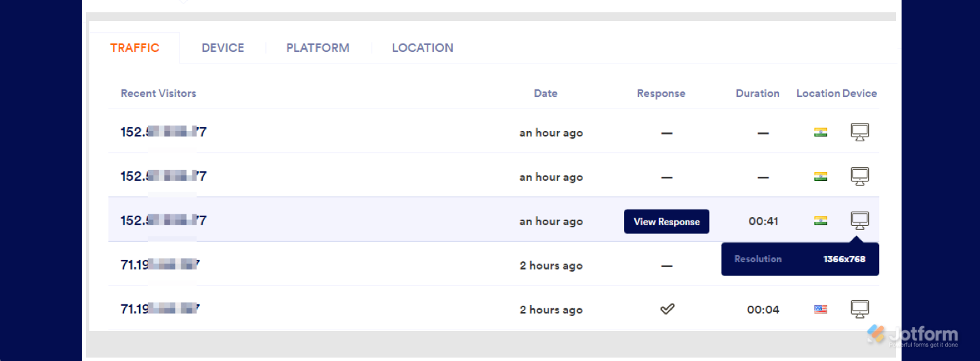980x361 pixels.
Task: Click India flag in first visitor row
Action: click(x=820, y=132)
